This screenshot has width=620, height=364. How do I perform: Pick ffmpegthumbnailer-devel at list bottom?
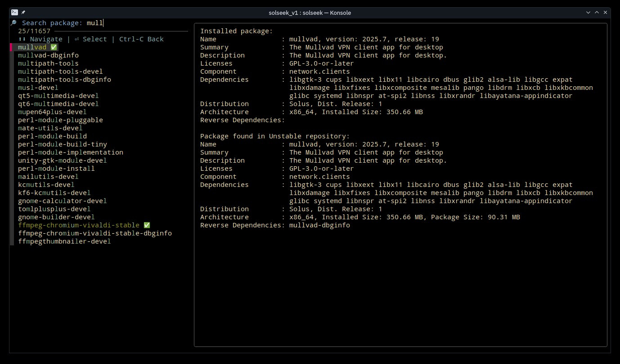(x=64, y=241)
